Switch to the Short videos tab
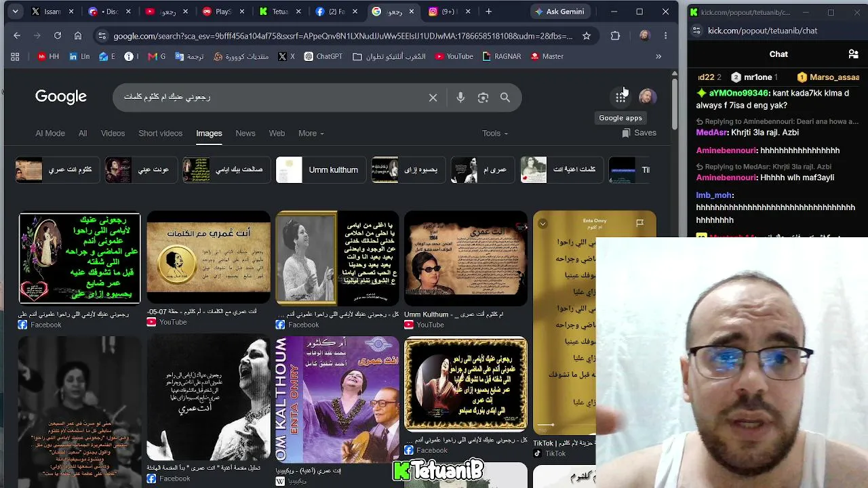Image resolution: width=868 pixels, height=488 pixels. tap(161, 134)
